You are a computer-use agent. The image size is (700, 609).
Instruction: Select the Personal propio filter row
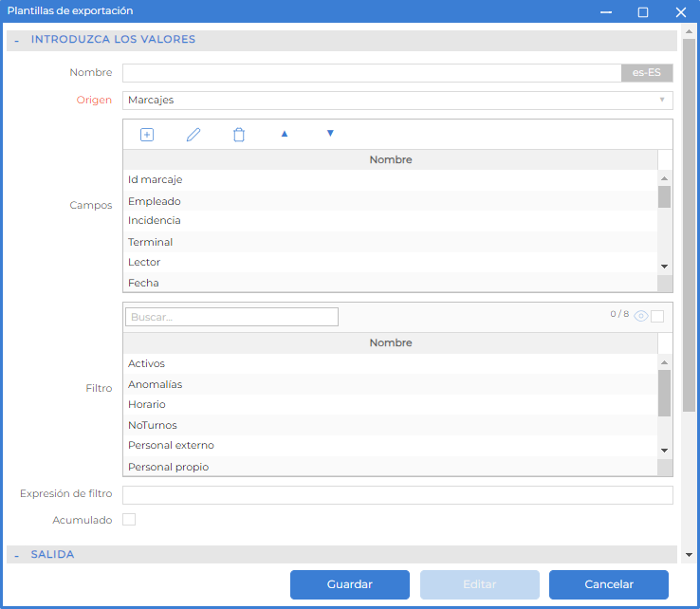coord(390,467)
